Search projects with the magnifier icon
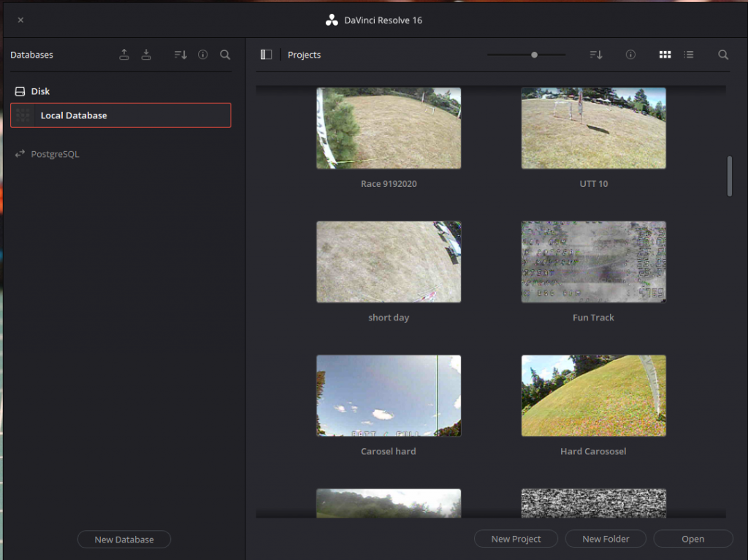Viewport: 748px width, 560px height. [x=723, y=55]
